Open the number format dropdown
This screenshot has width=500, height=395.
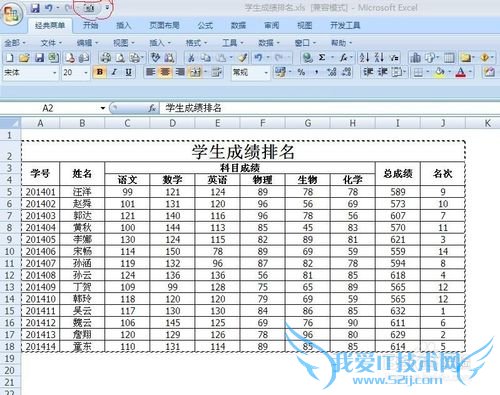[266, 73]
